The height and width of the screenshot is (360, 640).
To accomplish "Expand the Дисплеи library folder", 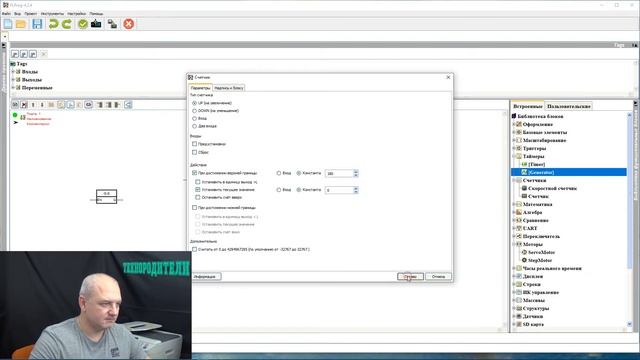I will click(514, 276).
